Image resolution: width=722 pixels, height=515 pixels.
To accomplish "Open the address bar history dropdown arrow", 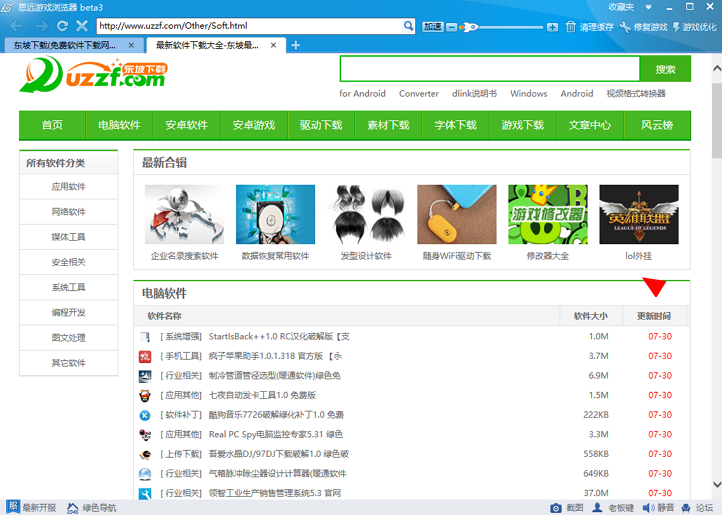I will [395, 25].
